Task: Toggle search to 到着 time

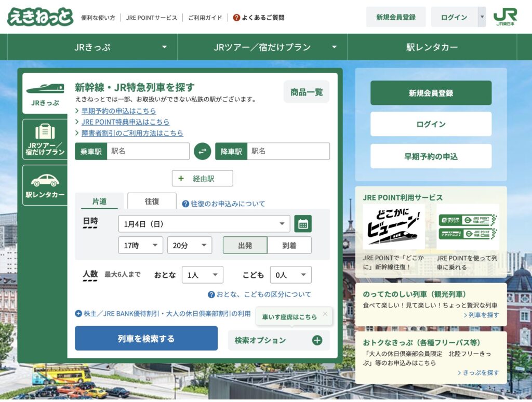Action: pos(289,245)
